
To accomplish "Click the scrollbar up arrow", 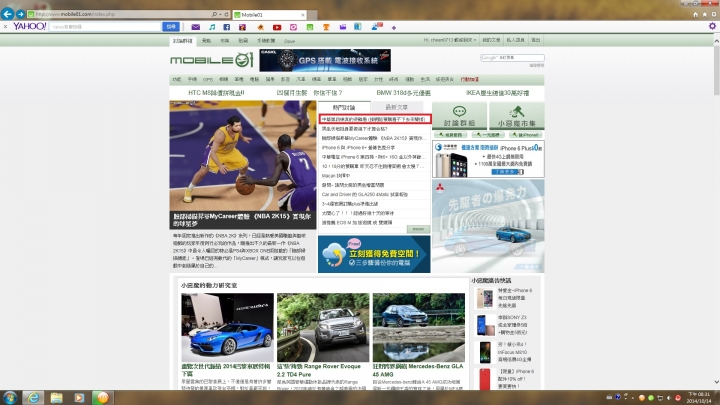I will point(716,41).
